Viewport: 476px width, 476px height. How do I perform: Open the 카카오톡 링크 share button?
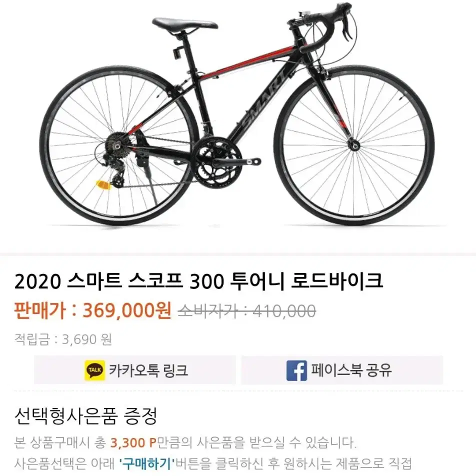[x=135, y=370]
